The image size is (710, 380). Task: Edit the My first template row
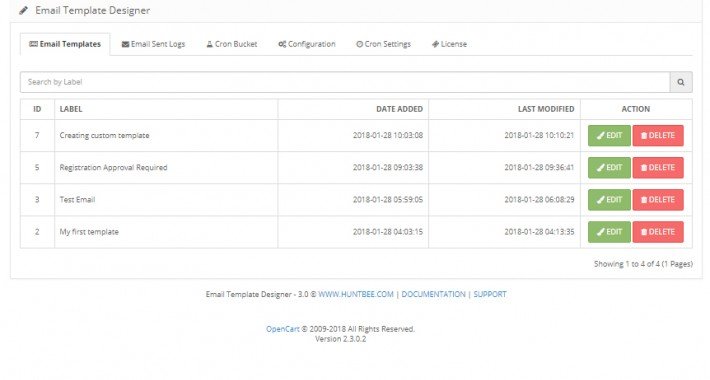(609, 232)
